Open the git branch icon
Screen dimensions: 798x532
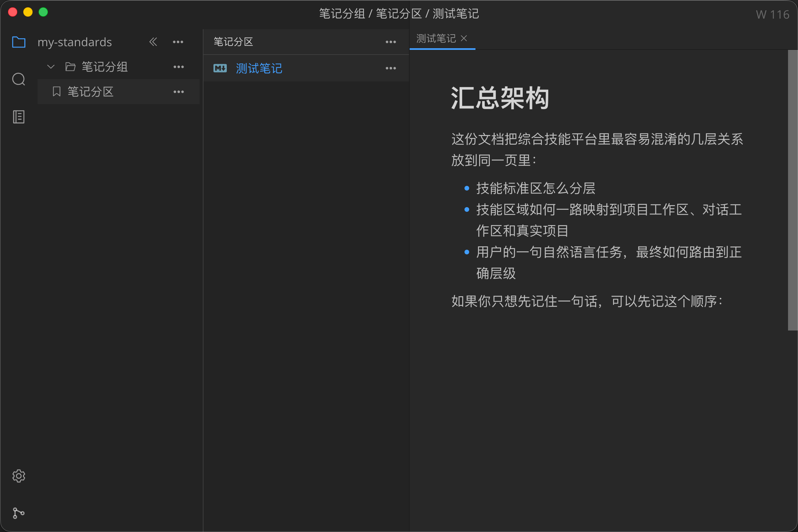click(19, 513)
